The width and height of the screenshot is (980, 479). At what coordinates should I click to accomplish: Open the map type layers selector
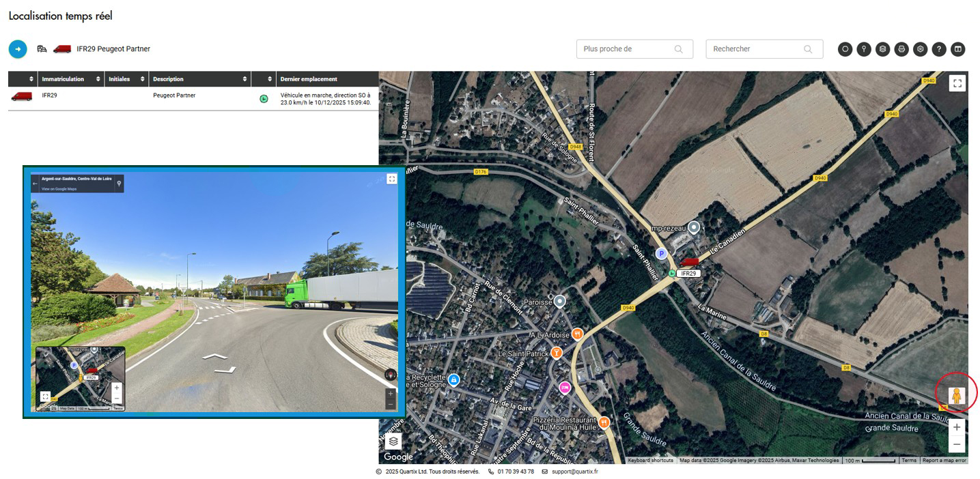tap(393, 441)
